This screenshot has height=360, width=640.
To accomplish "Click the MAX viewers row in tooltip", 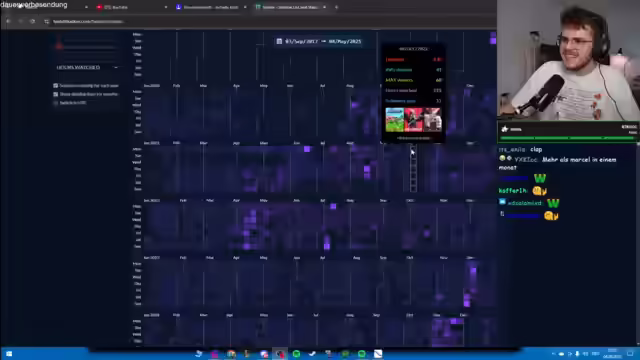I will tap(413, 80).
